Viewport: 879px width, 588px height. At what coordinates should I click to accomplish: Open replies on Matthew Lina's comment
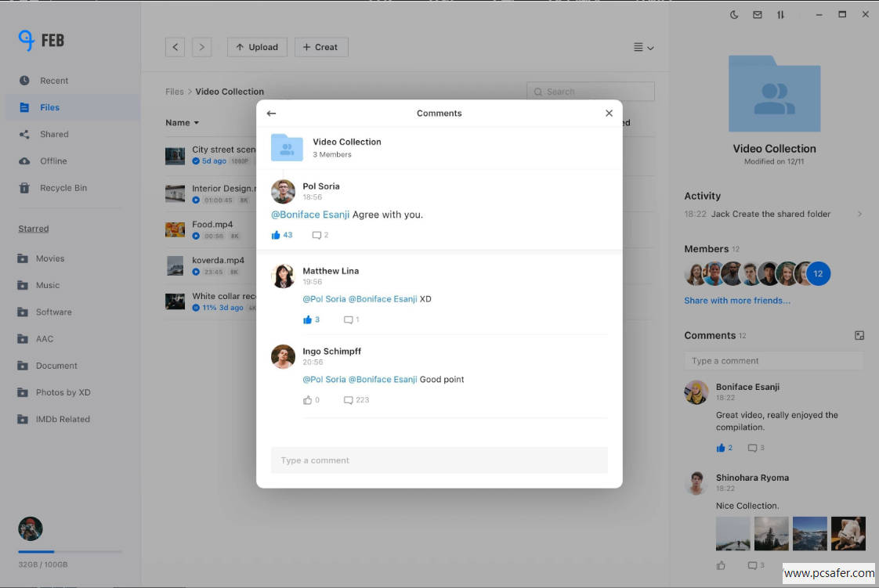coord(349,319)
